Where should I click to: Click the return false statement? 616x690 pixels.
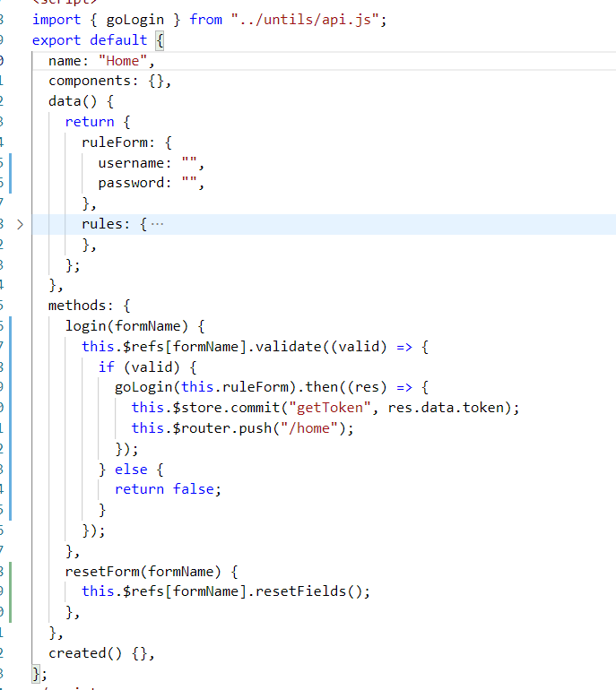click(x=167, y=488)
